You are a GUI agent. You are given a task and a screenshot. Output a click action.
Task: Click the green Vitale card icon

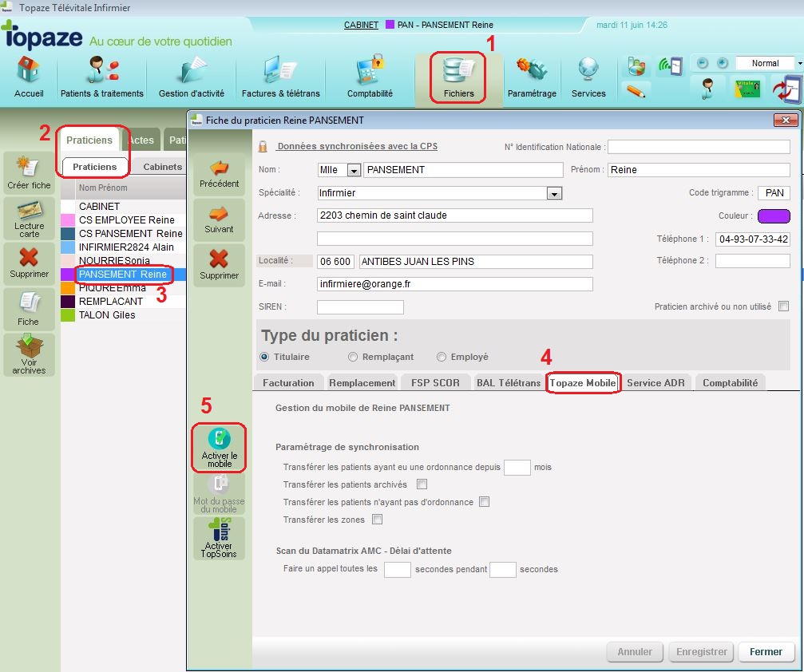[747, 89]
